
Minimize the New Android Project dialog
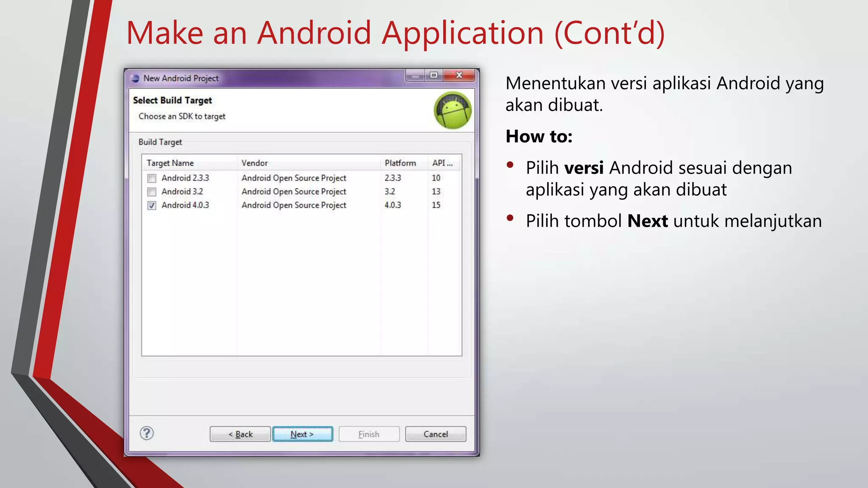(x=415, y=75)
